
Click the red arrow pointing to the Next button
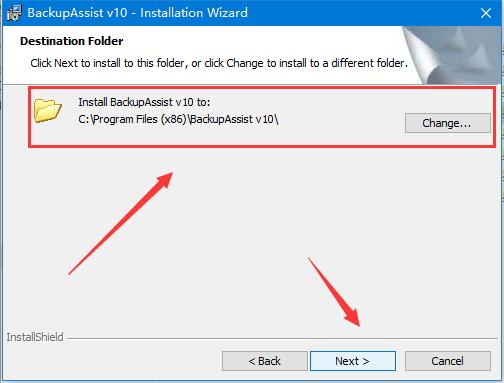334,292
